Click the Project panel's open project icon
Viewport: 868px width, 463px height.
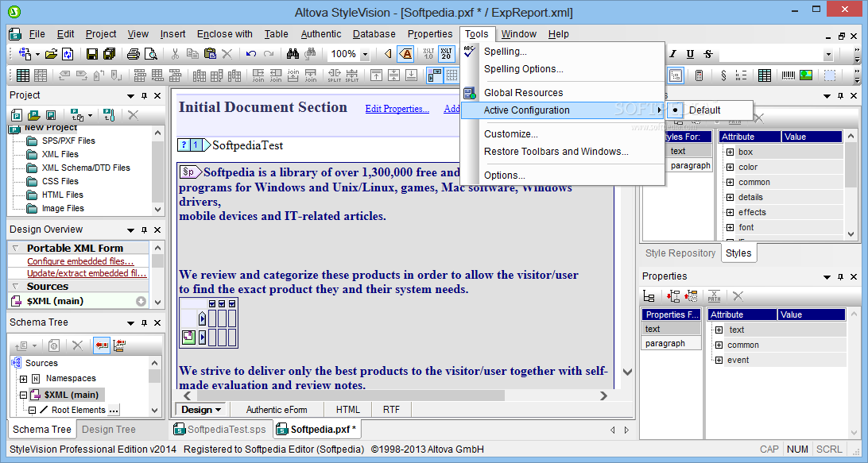[x=33, y=115]
